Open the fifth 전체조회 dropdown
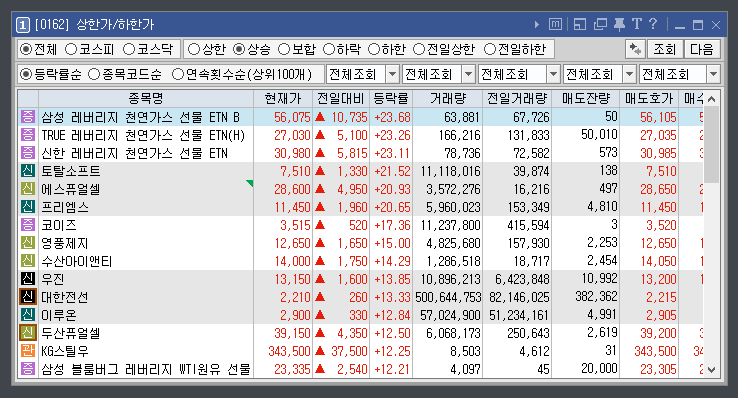The image size is (738, 398). pyautogui.click(x=714, y=74)
